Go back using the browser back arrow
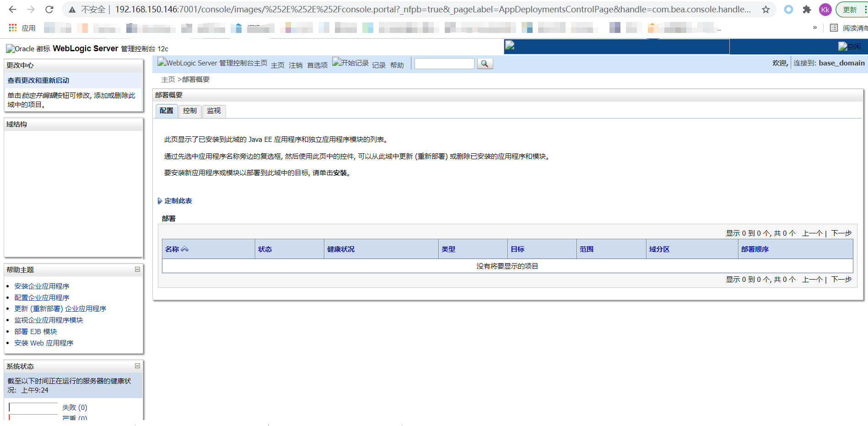The width and height of the screenshot is (868, 426). tap(12, 10)
